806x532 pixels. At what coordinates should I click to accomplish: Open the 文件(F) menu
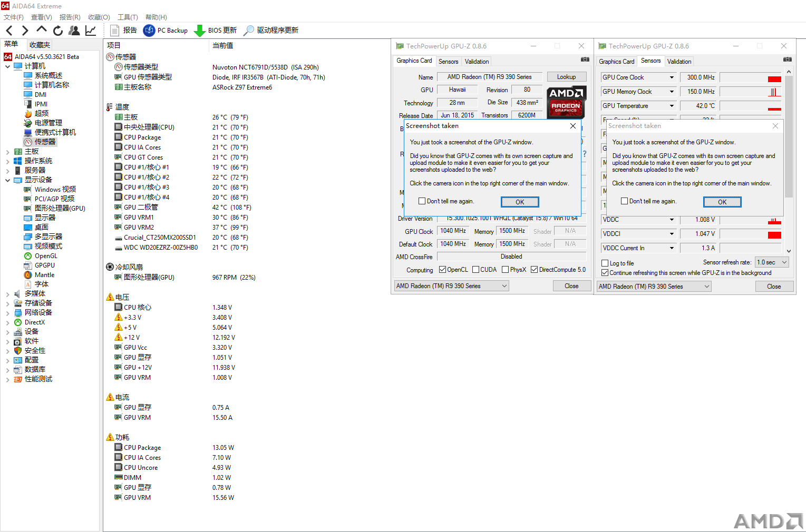[x=13, y=17]
